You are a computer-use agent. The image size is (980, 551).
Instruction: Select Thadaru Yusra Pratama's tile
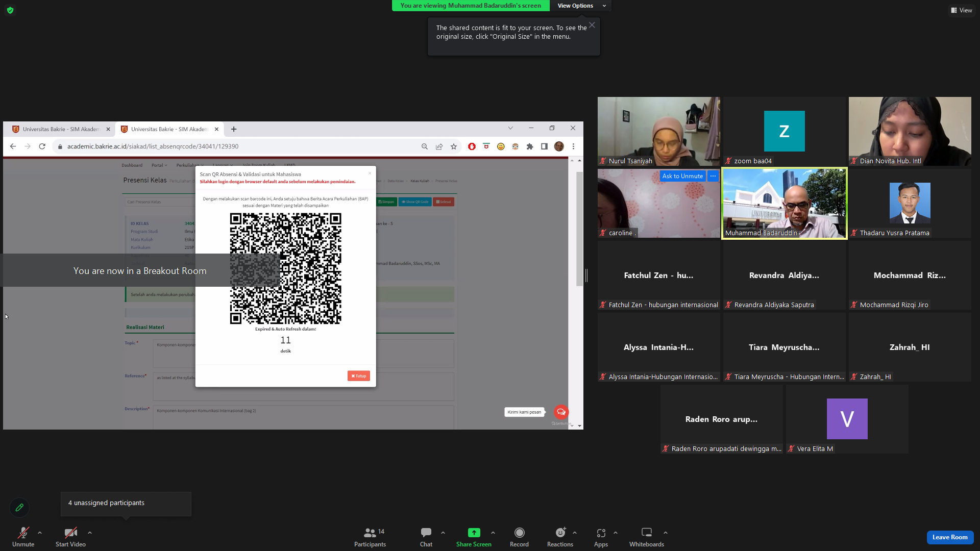pyautogui.click(x=910, y=203)
